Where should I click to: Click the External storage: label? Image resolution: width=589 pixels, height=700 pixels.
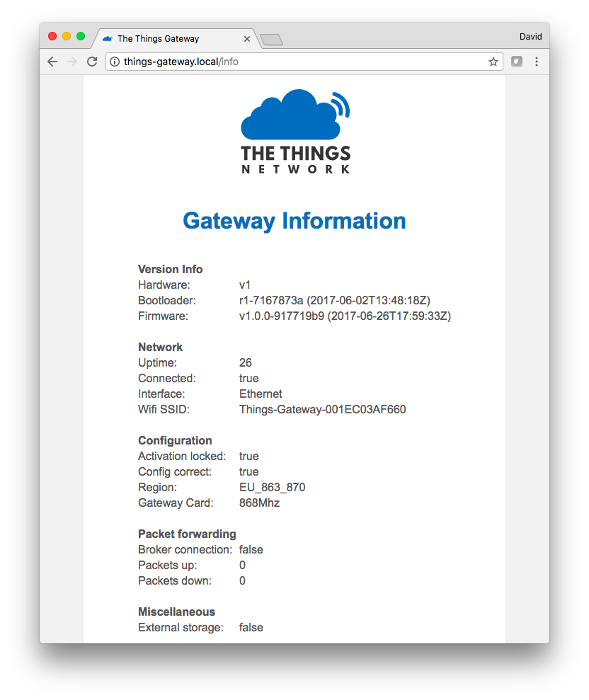pyautogui.click(x=181, y=627)
